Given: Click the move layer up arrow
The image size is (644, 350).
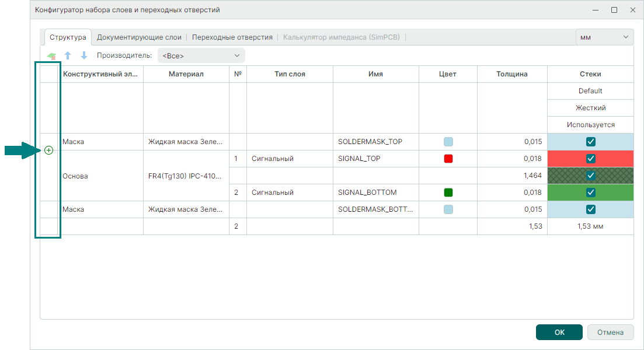Looking at the screenshot, I should point(68,56).
